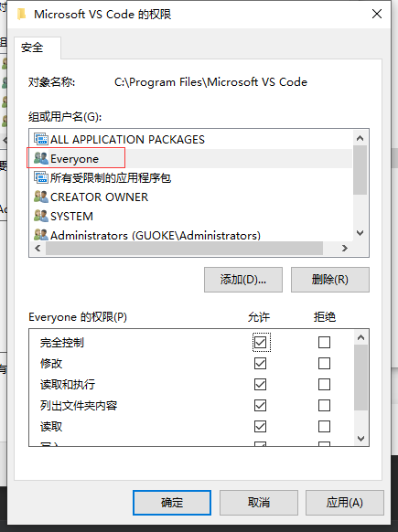Click the 删除(R) button
The image size is (398, 532).
[x=330, y=280]
